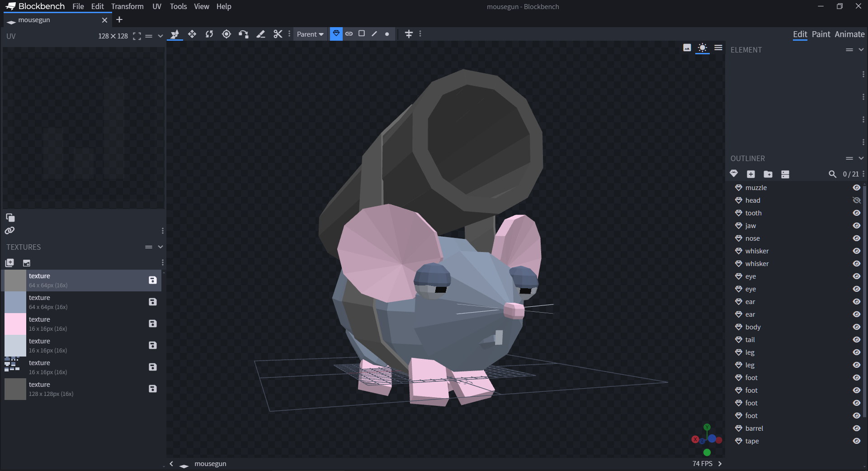Select the Rotate tool
This screenshot has height=471, width=868.
tap(209, 34)
